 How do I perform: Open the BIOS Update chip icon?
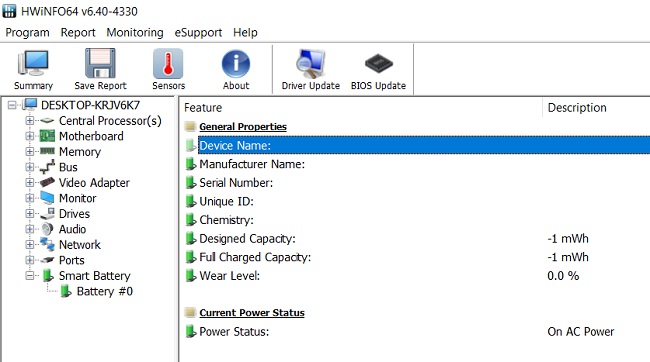pos(378,63)
